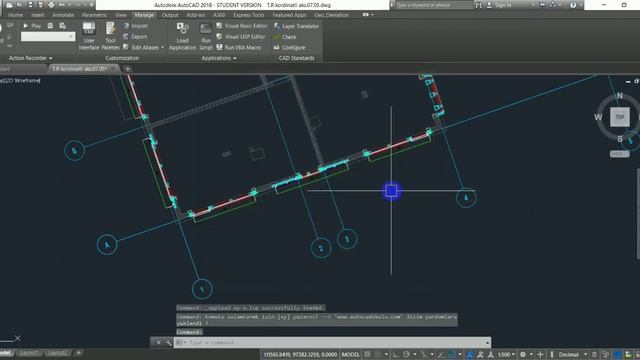The image size is (640, 360).
Task: Toggle 2D object snap in status bar
Action: coord(451,354)
